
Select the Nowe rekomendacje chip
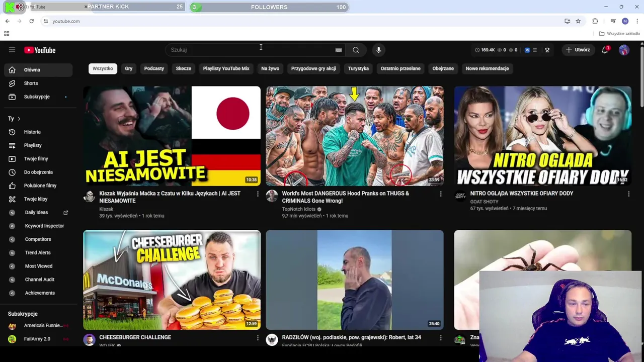487,68
